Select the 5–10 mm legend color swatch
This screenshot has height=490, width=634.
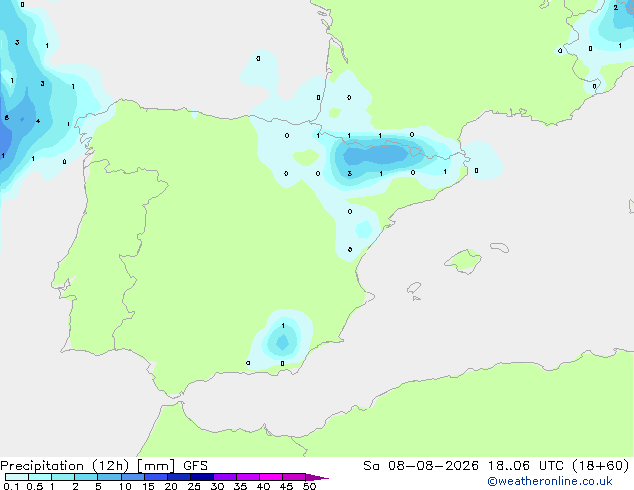109,477
